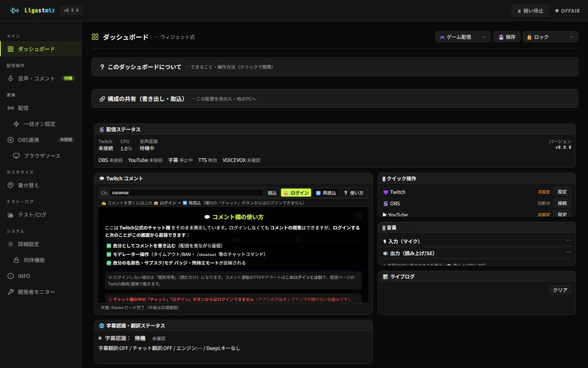Viewport: 588px width, 368px height.
Task: Open the ダッシュボード sidebar item
Action: 41,49
